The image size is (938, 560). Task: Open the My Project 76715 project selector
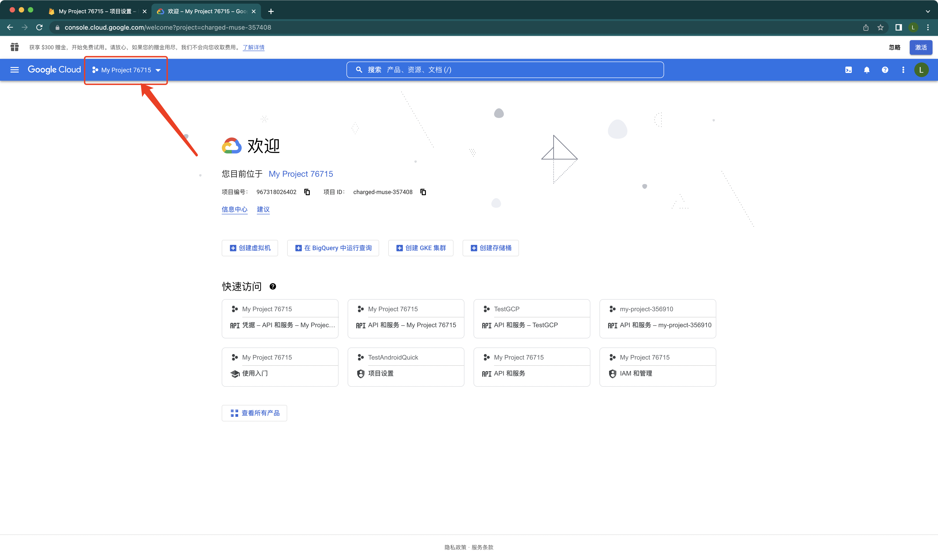click(126, 70)
